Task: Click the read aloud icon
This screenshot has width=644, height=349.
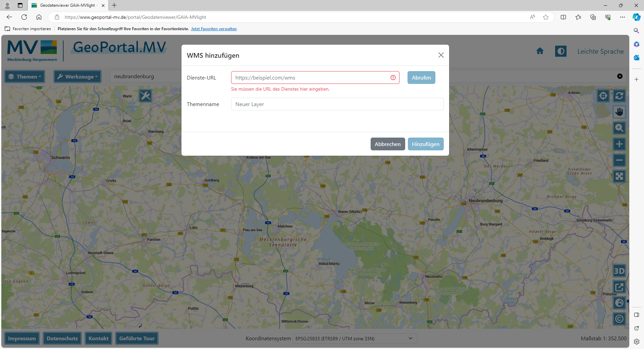Action: tap(532, 17)
